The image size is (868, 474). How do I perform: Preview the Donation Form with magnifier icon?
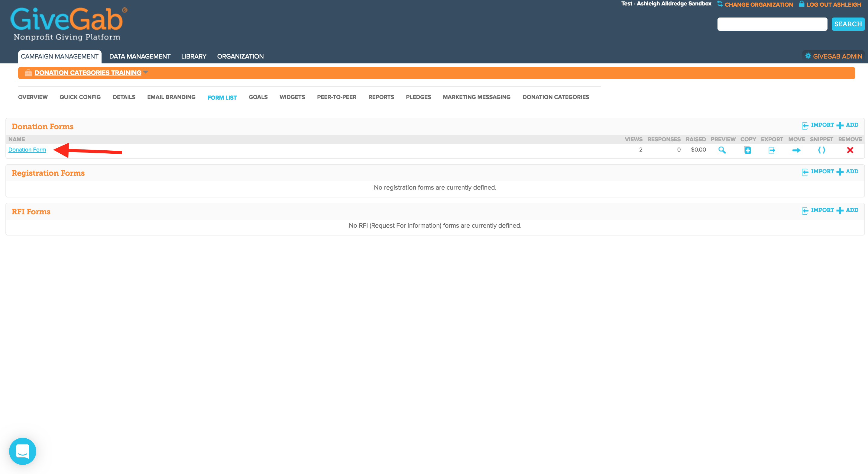click(722, 150)
